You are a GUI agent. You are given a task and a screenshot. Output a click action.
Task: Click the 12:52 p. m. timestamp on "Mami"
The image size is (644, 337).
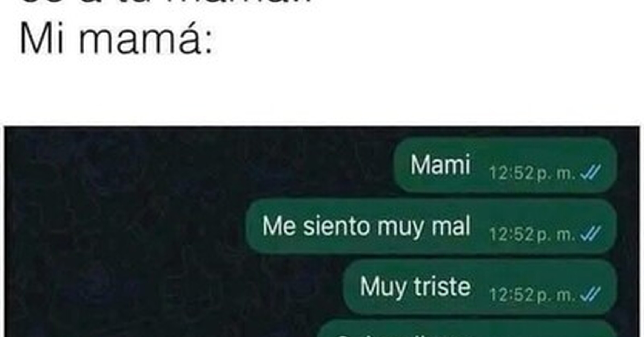532,173
